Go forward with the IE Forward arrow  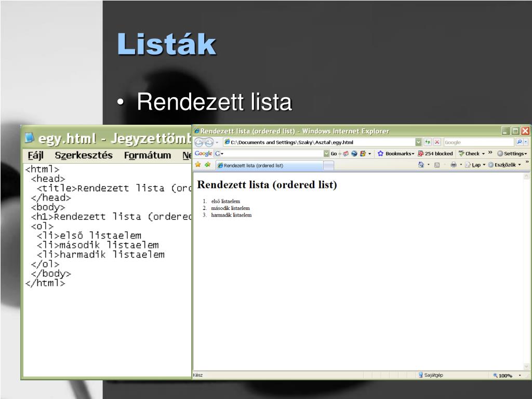[209, 142]
